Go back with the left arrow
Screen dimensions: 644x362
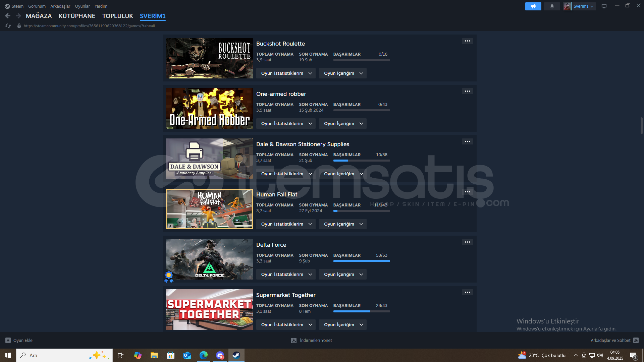point(8,16)
